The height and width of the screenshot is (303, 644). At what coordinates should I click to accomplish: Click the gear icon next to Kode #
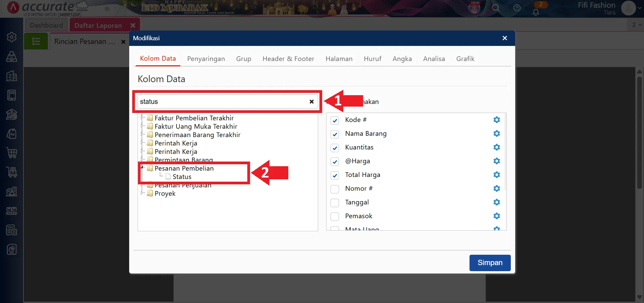click(497, 120)
